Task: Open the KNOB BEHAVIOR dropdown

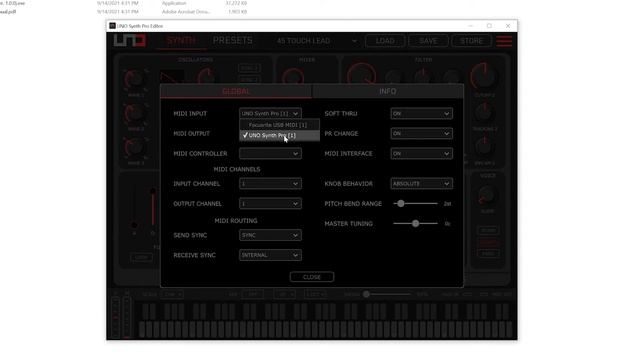Action: [421, 184]
